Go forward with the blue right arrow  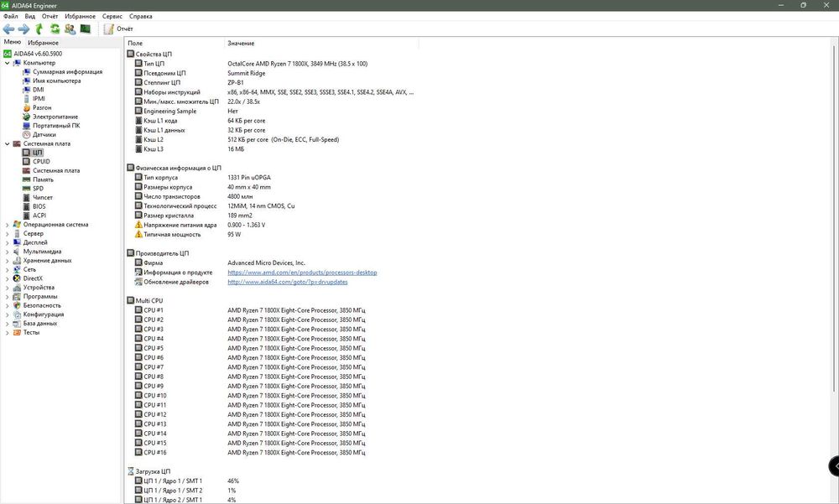tap(23, 29)
